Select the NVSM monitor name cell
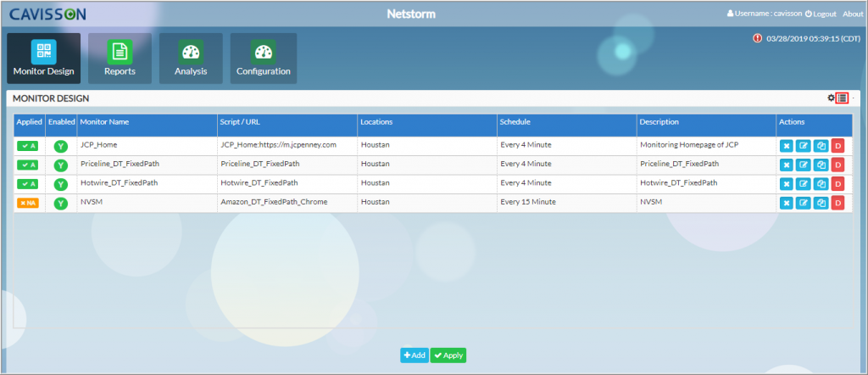 click(x=147, y=203)
